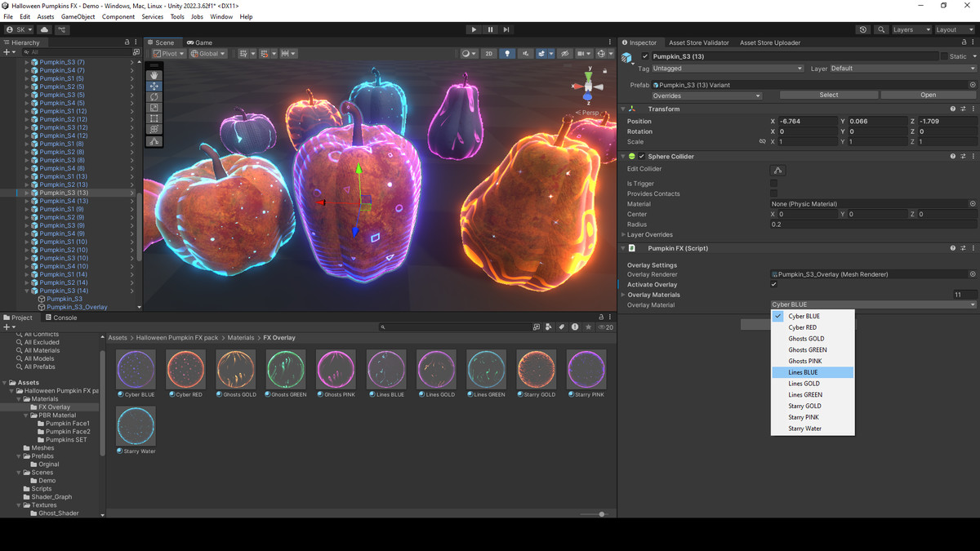Expand the Overlay Materials array foldout
The width and height of the screenshot is (980, 551).
pyautogui.click(x=623, y=295)
